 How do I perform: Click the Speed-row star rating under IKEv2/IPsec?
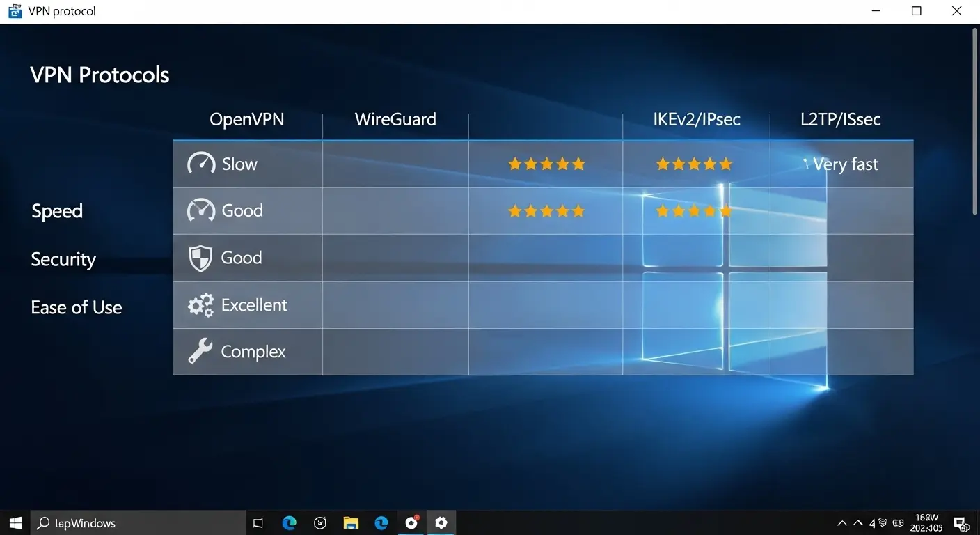694,210
